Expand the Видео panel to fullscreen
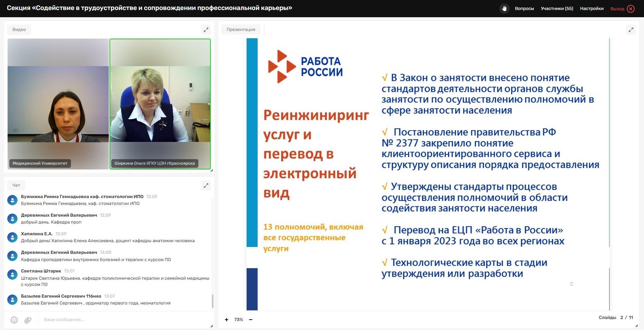Viewport: 644px width, 330px height. (x=206, y=30)
